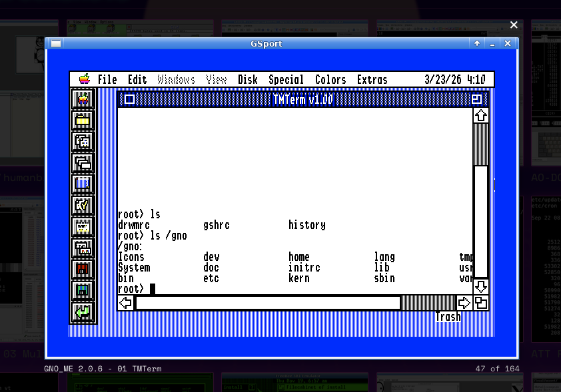561x392 pixels.
Task: Click the TMTerm v1.00 title bar
Action: [x=302, y=99]
